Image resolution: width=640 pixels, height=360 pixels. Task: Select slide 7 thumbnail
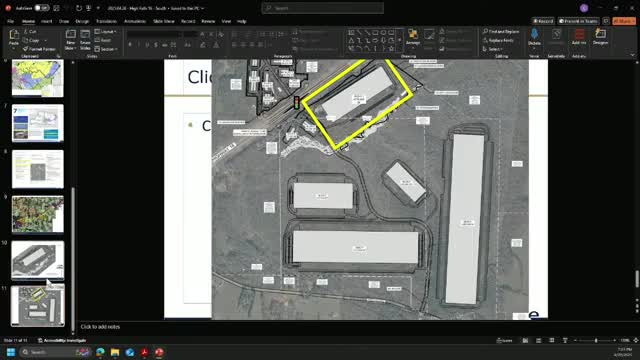coord(38,123)
